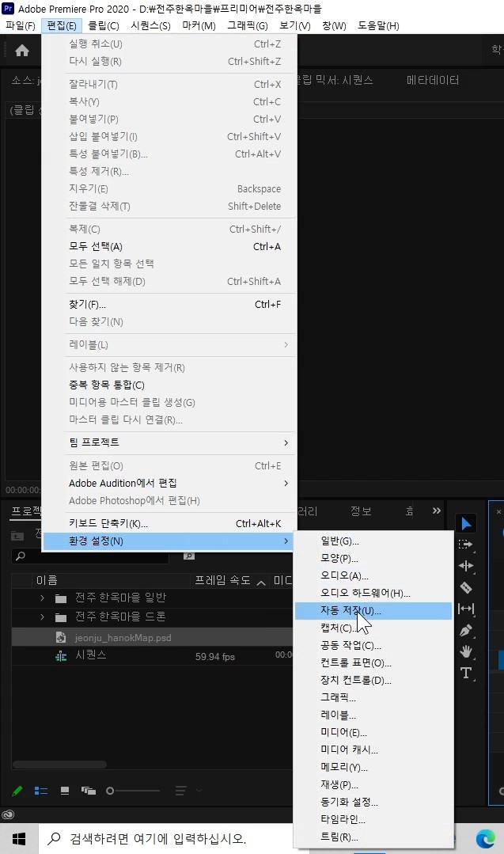Open the 클립(C) menu
504x854 pixels.
pyautogui.click(x=104, y=25)
